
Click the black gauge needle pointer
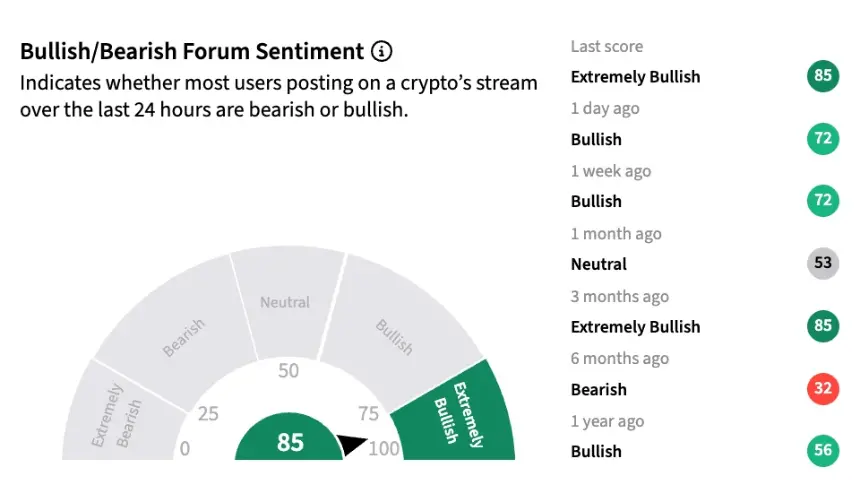tap(351, 444)
